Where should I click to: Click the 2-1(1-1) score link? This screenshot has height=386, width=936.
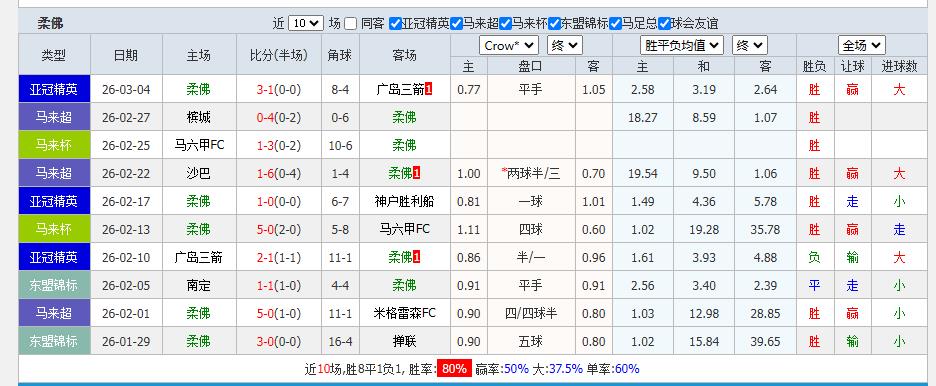pos(279,258)
